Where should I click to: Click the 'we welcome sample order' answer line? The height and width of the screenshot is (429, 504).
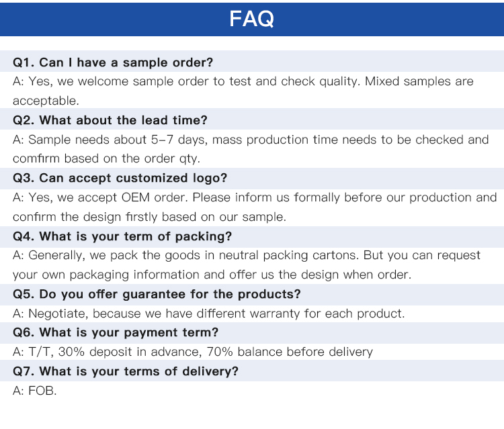[243, 82]
